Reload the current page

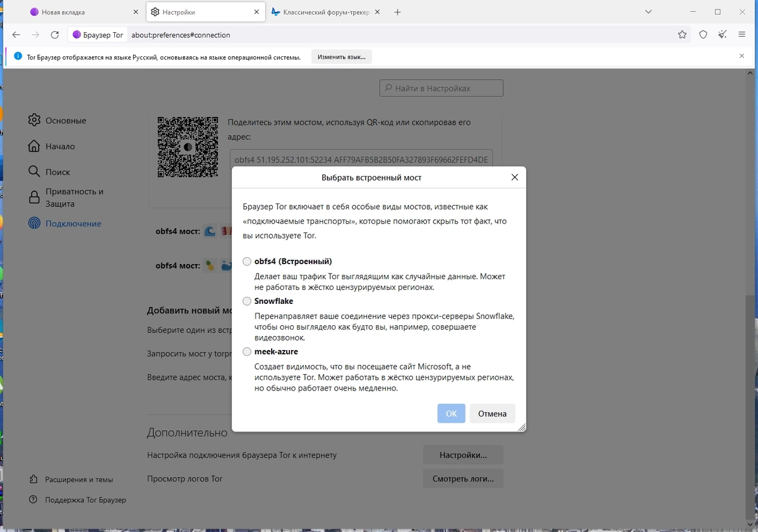[x=55, y=35]
